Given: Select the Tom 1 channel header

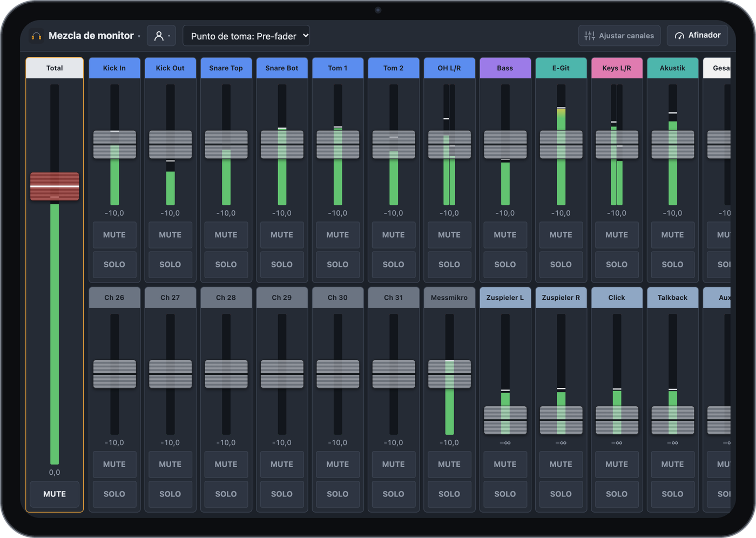Looking at the screenshot, I should coord(337,68).
